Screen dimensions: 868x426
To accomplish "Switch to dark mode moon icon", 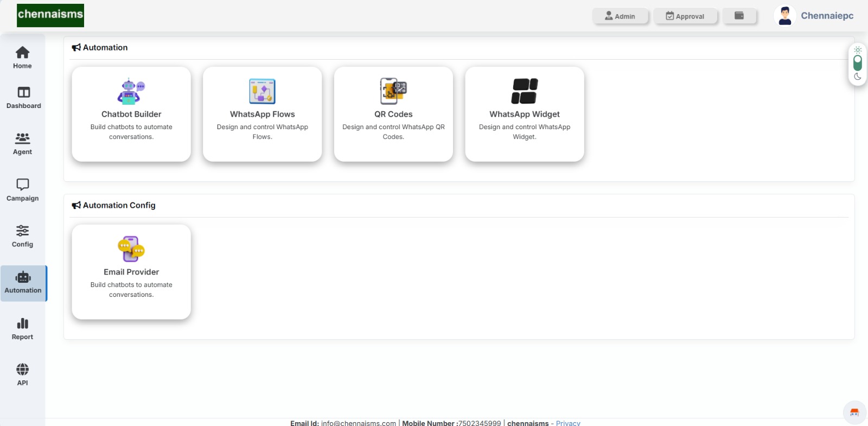I will click(x=858, y=77).
